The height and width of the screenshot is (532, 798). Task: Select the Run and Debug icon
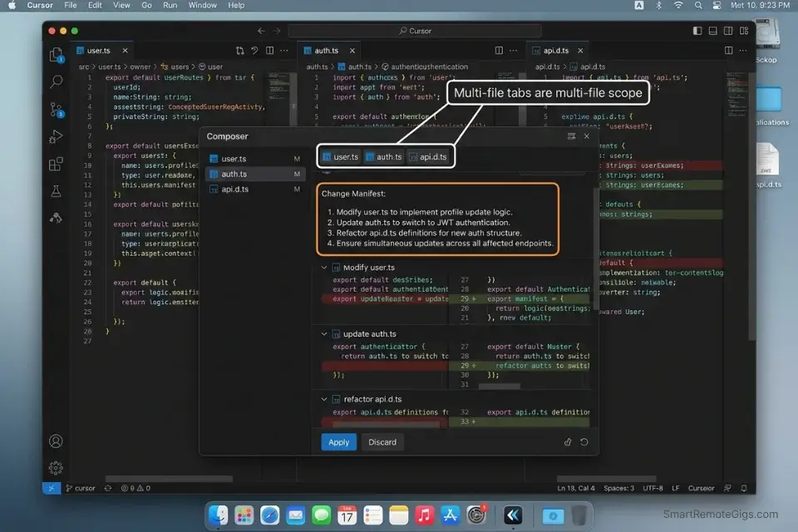[x=56, y=136]
